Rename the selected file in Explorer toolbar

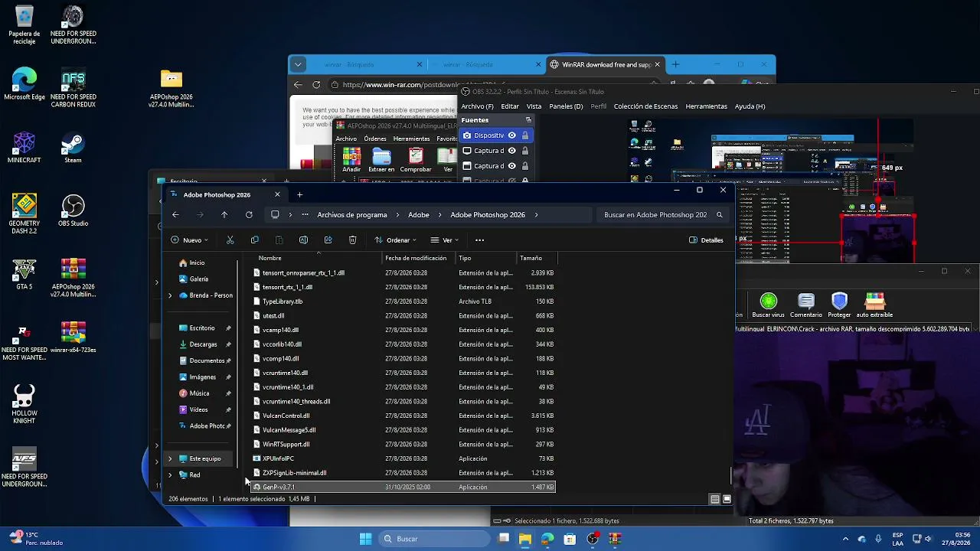tap(303, 240)
